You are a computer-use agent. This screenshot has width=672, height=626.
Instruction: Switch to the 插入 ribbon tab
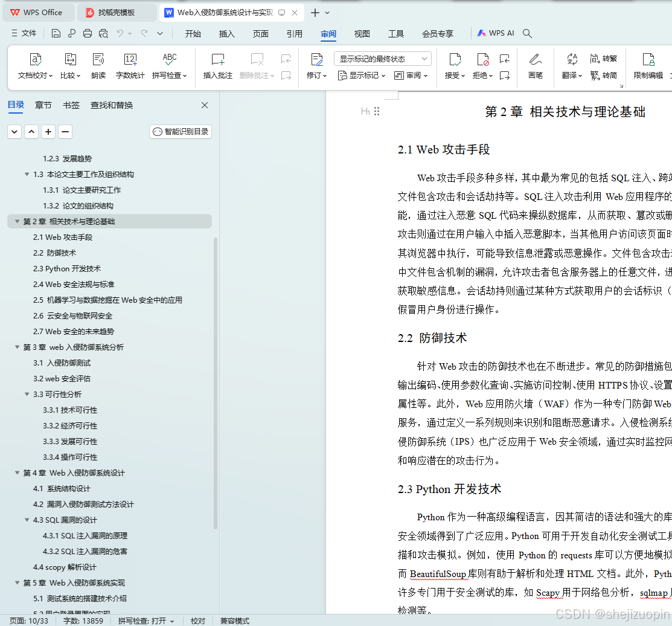pyautogui.click(x=226, y=33)
